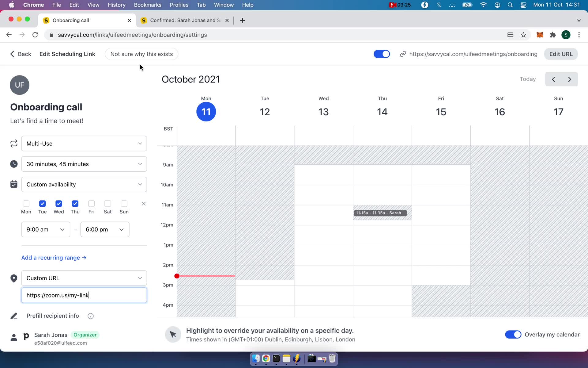Click inside the Zoom custom URL input field
Viewport: 588px width, 368px height.
coord(83,295)
